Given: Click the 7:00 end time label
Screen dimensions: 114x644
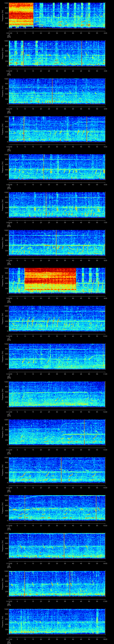Looking at the screenshot, I should [105, 223].
